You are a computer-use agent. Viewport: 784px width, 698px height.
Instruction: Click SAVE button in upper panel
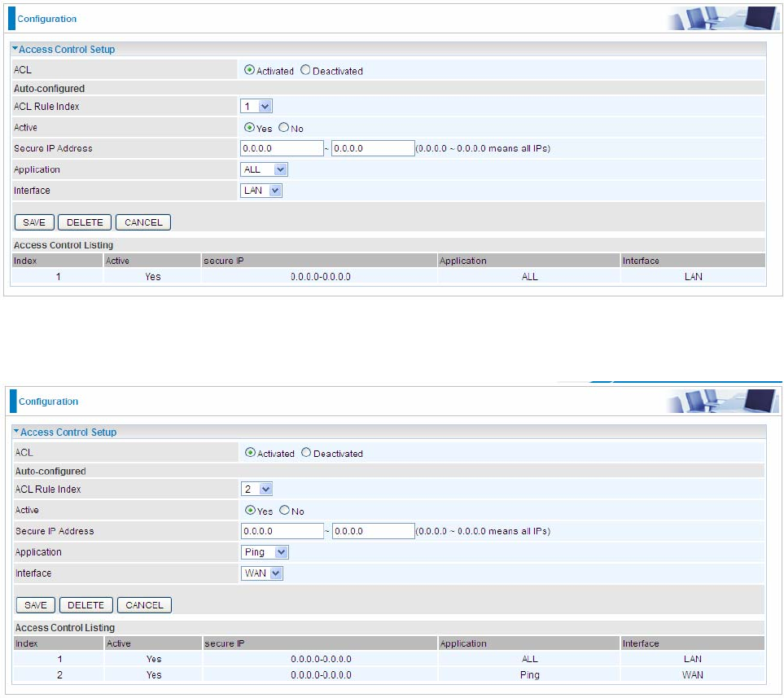(x=34, y=222)
